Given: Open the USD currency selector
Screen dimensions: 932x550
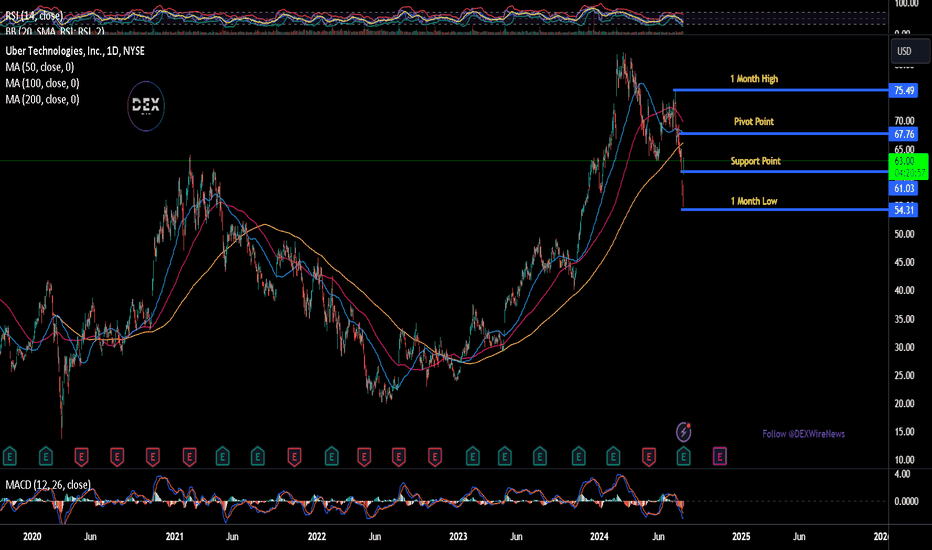Looking at the screenshot, I should tap(909, 51).
